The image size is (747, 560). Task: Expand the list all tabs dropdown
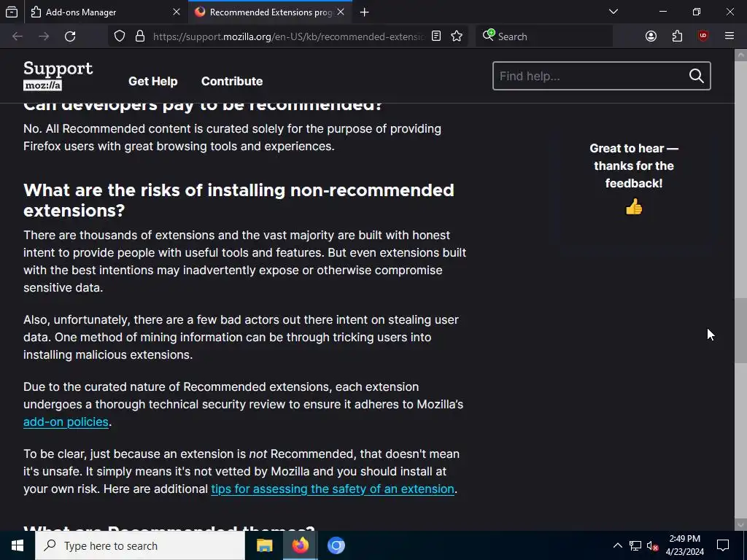[x=614, y=12]
